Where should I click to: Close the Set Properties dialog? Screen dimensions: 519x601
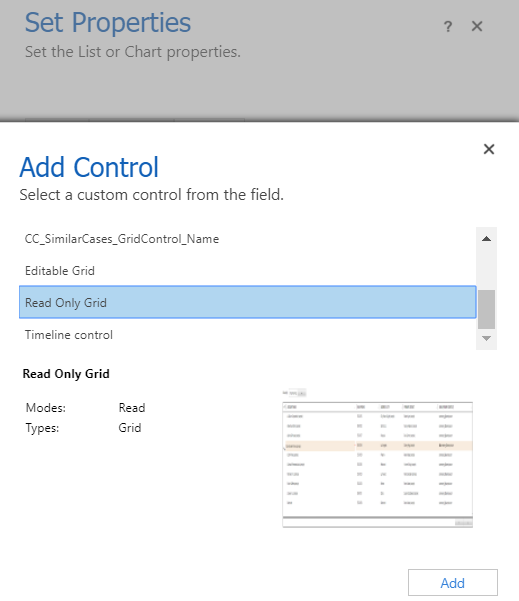[477, 26]
